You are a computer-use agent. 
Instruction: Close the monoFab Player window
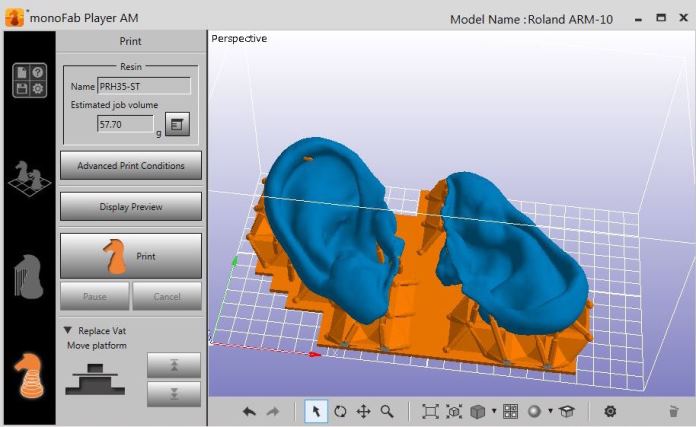coord(684,18)
